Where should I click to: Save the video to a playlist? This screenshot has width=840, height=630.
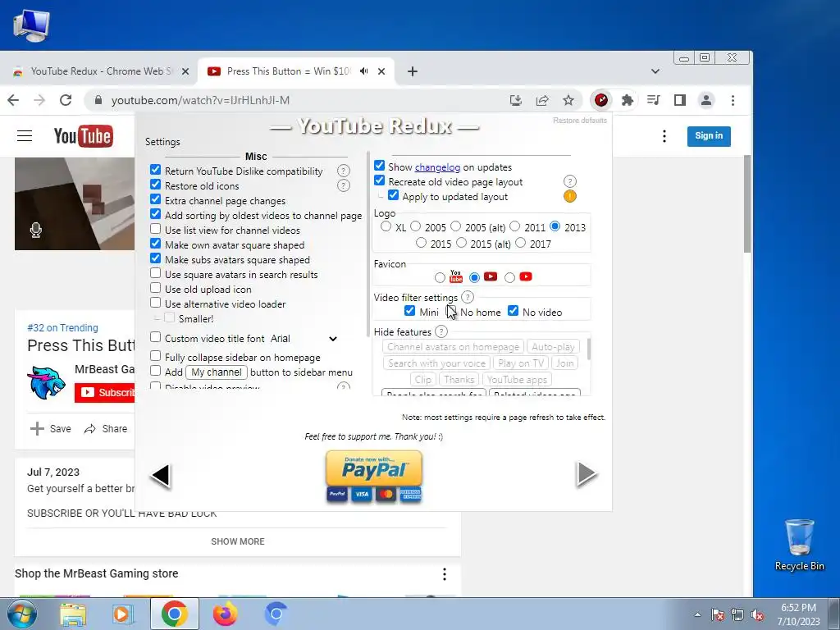pos(50,428)
